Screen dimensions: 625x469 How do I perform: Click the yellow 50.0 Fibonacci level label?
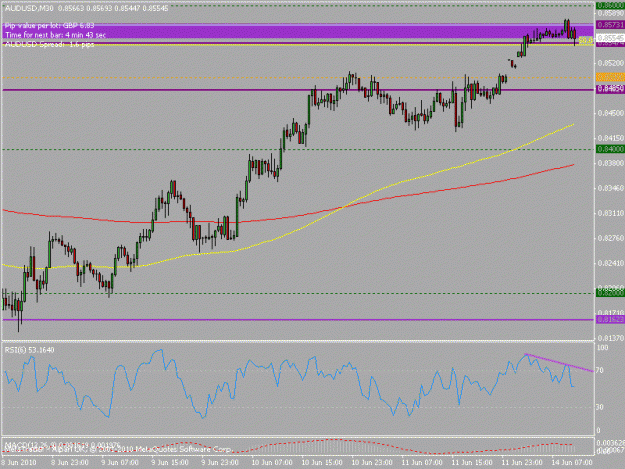(586, 40)
